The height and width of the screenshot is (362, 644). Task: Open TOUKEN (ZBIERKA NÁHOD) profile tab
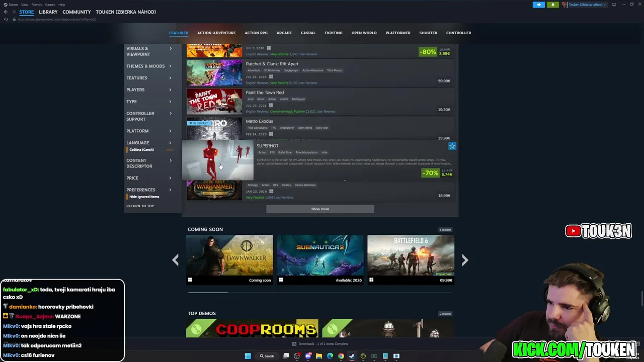[x=126, y=12]
